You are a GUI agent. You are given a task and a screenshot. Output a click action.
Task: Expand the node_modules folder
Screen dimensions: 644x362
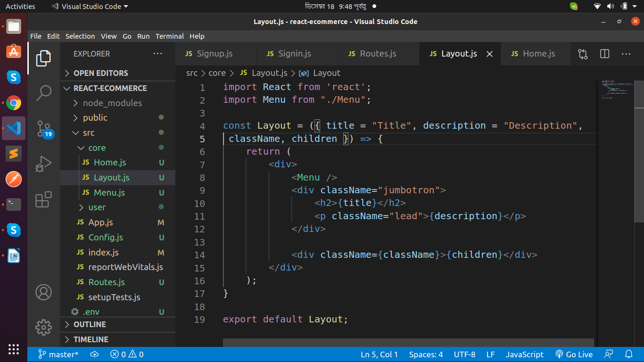point(112,103)
